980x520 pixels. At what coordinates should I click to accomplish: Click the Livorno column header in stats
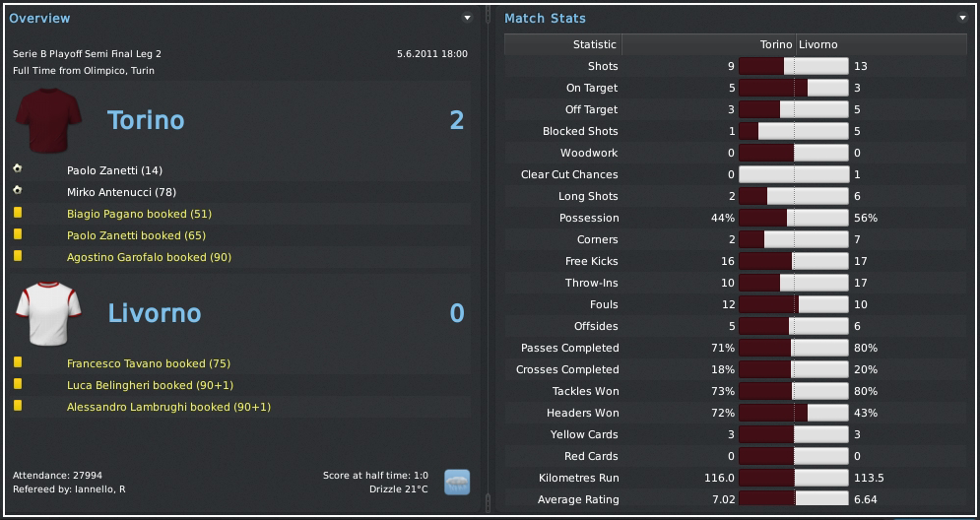[x=818, y=44]
